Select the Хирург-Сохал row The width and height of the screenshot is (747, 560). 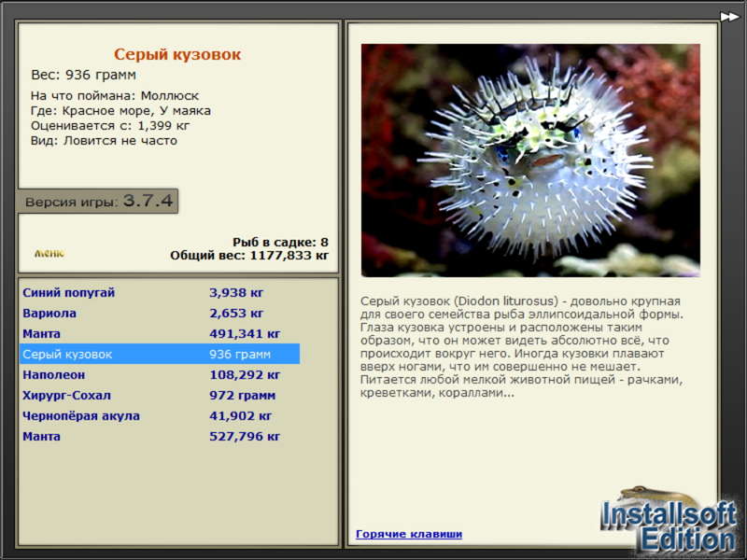click(x=160, y=395)
